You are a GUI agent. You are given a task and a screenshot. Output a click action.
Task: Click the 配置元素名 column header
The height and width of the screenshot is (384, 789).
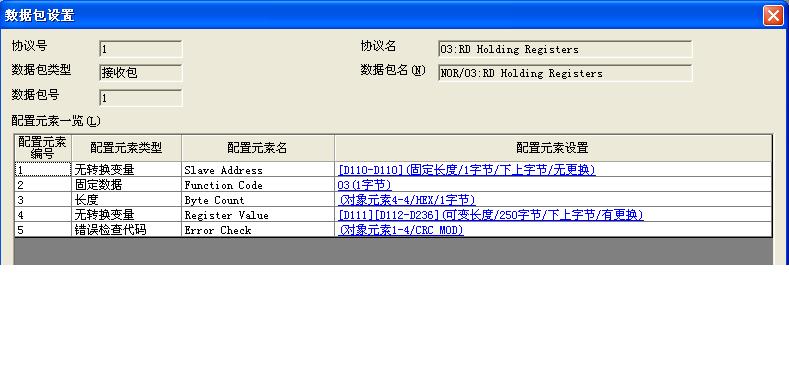tap(258, 148)
